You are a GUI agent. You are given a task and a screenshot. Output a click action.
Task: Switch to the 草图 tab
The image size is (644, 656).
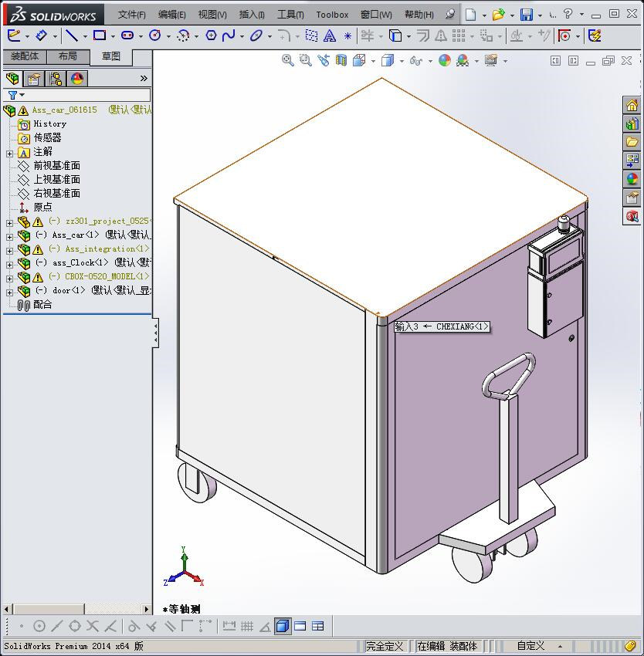pyautogui.click(x=111, y=56)
